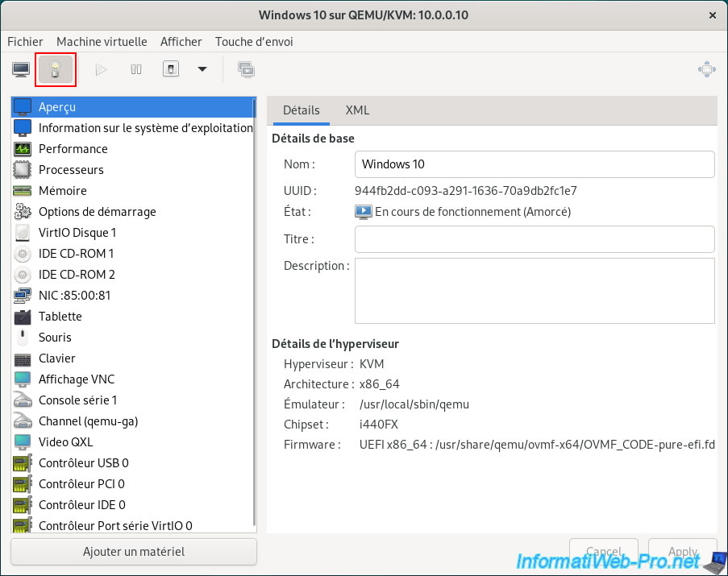728x576 pixels.
Task: Click the Description text area
Action: click(x=535, y=291)
